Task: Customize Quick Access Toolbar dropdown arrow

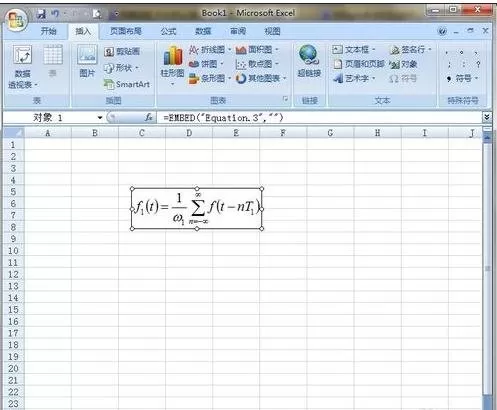Action: pyautogui.click(x=116, y=14)
